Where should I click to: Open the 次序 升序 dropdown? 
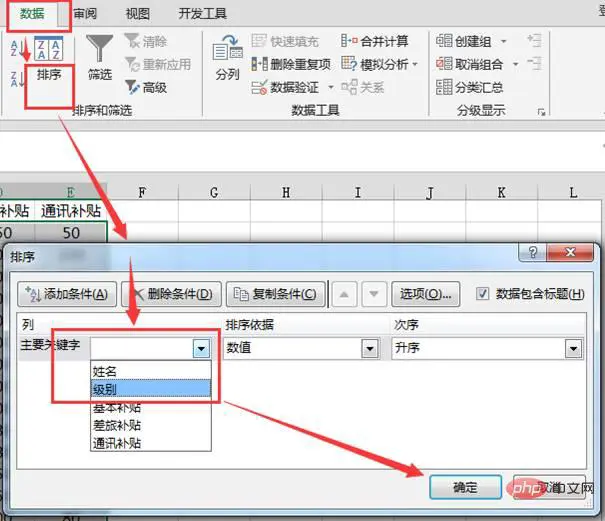click(x=573, y=348)
